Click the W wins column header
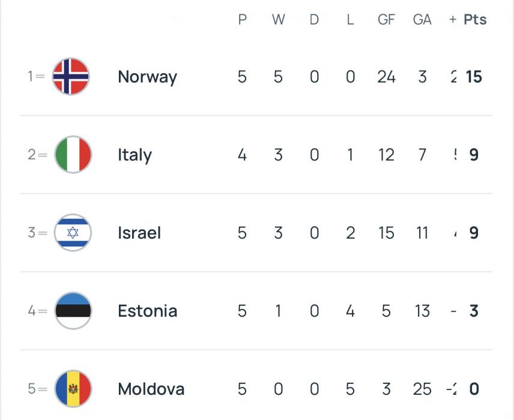 [x=278, y=19]
